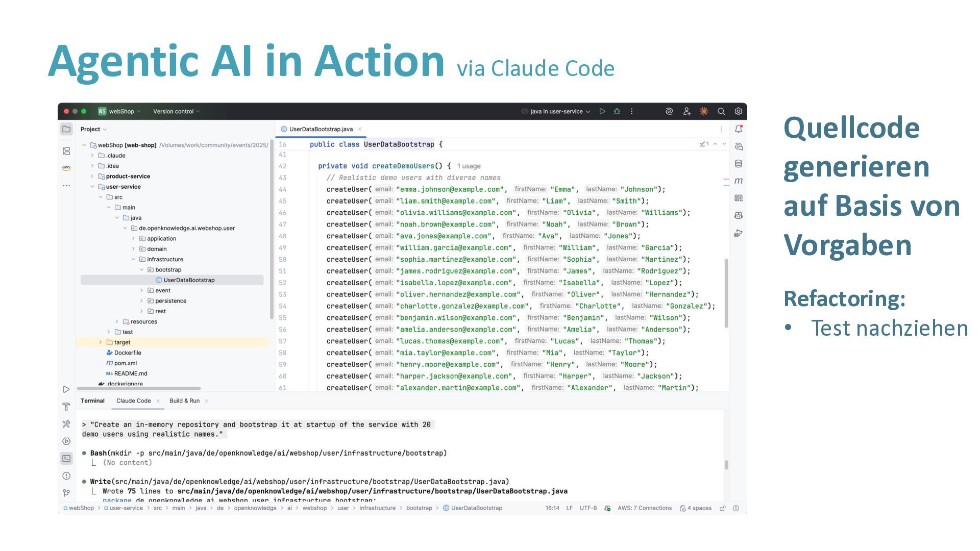The width and height of the screenshot is (980, 551).
Task: Expand the product-service folder
Action: (x=92, y=177)
